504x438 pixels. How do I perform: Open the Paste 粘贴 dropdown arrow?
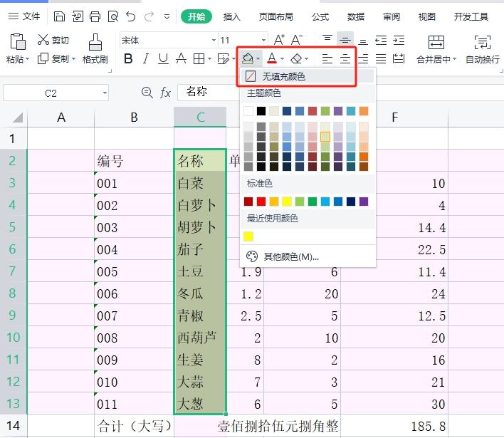pyautogui.click(x=27, y=59)
